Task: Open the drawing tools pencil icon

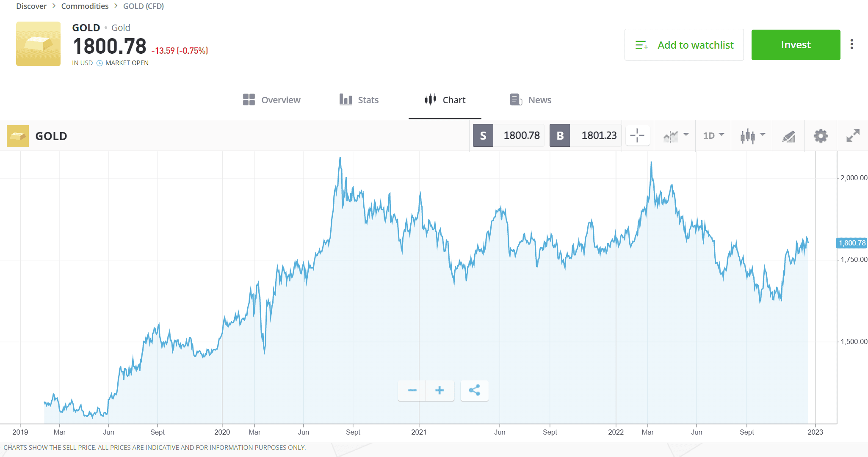Action: pyautogui.click(x=788, y=136)
